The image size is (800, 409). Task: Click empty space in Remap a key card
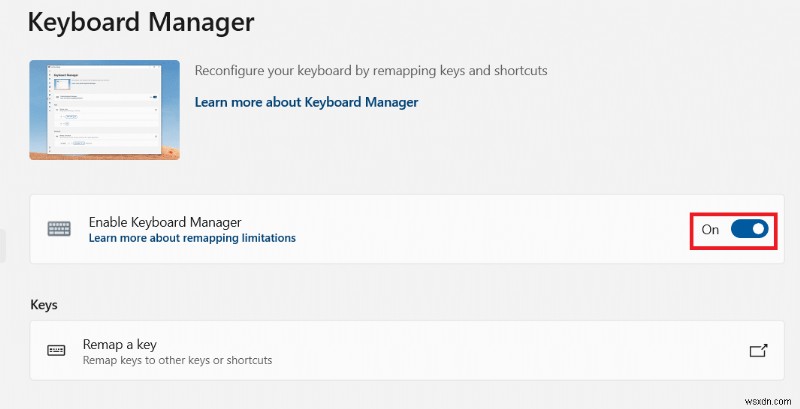pyautogui.click(x=500, y=351)
